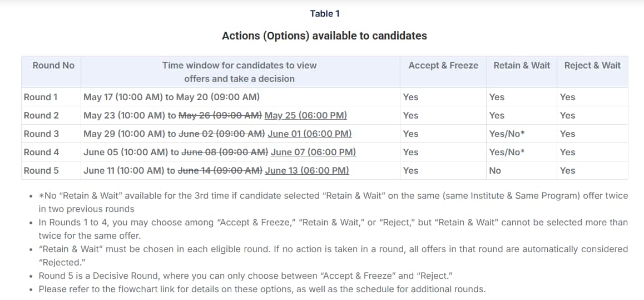Click the Table 1 caption
The image size is (644, 300).
[x=324, y=13]
